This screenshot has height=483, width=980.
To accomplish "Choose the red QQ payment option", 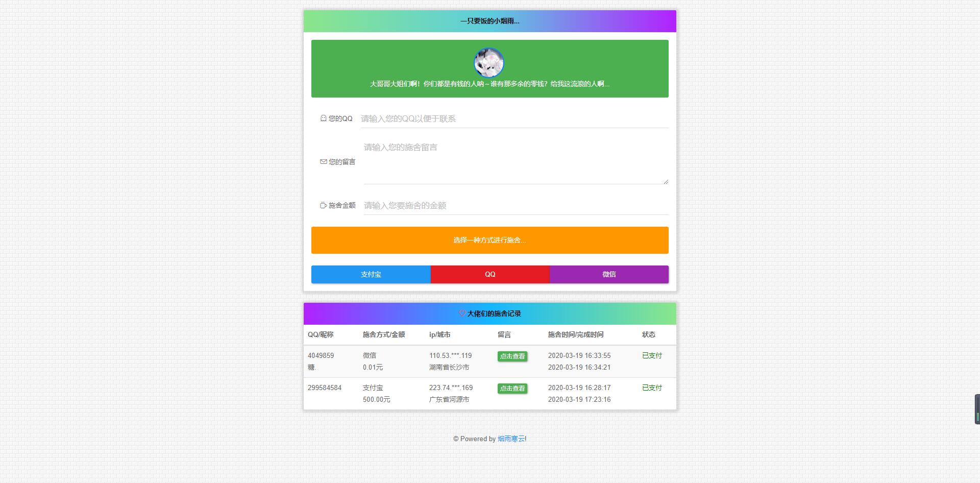I will pyautogui.click(x=490, y=274).
